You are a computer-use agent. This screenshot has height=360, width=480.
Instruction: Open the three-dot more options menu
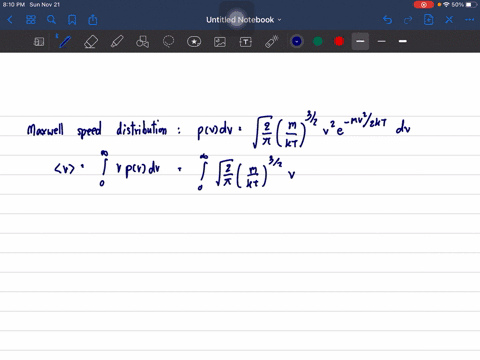(x=470, y=20)
